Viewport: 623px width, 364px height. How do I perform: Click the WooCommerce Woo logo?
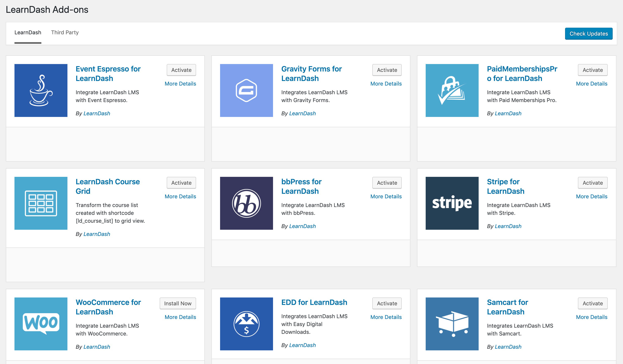click(41, 324)
